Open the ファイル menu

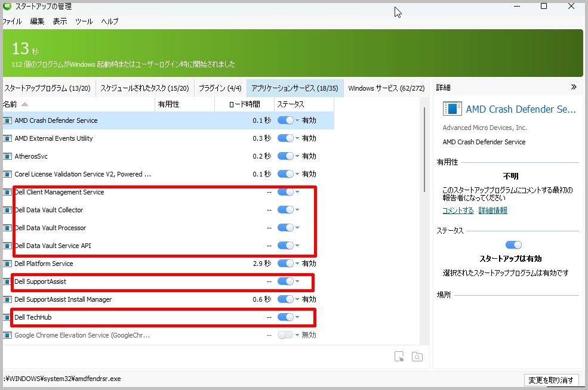point(11,21)
